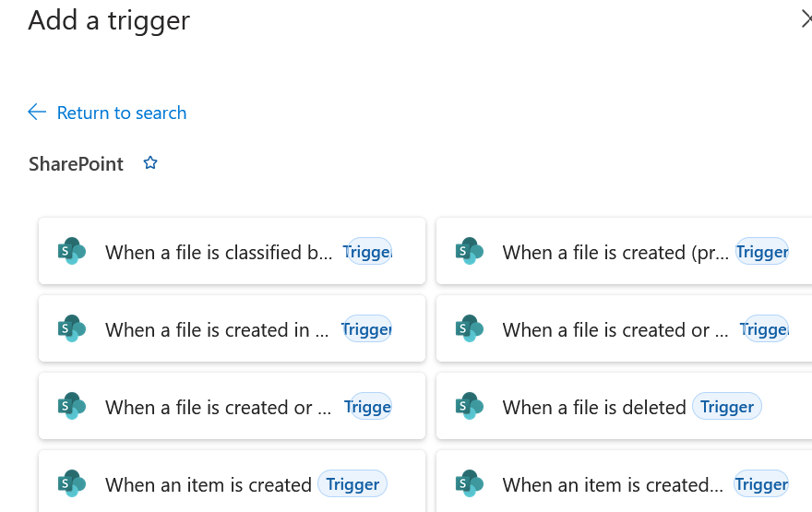The height and width of the screenshot is (512, 812).
Task: Select untruncated 'When an item is created' text
Action: pos(209,485)
